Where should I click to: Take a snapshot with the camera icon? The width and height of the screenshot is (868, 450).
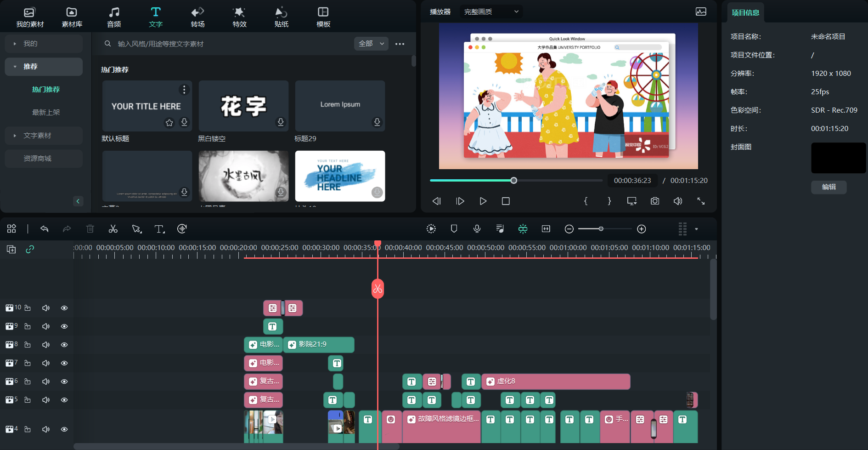tap(654, 201)
